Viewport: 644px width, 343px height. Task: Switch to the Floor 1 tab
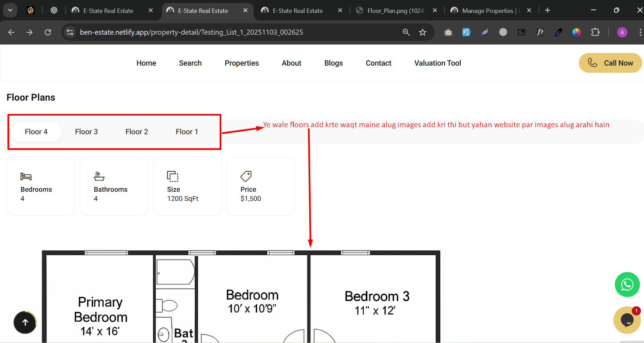(187, 132)
